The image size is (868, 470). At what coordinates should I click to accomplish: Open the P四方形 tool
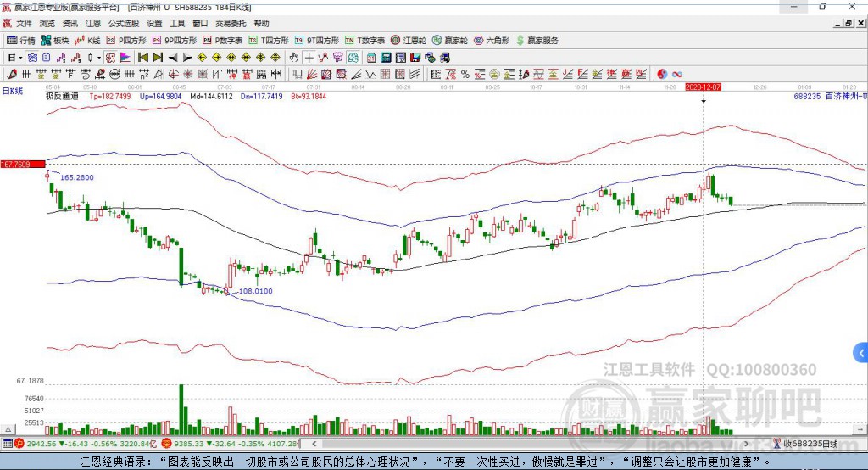pos(126,41)
